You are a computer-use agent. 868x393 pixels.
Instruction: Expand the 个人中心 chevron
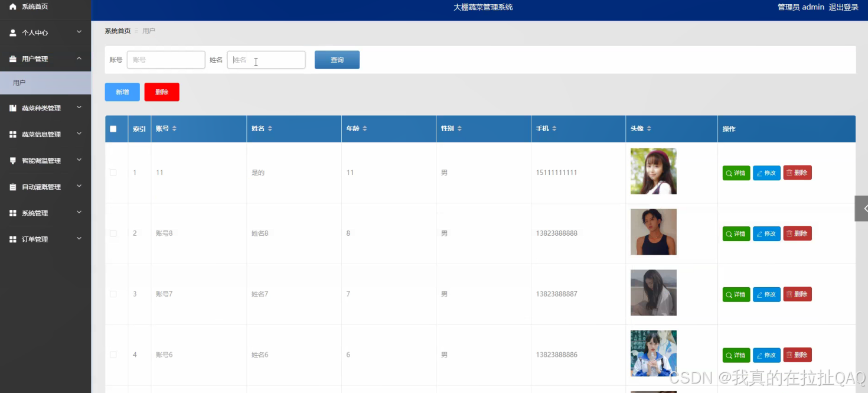tap(79, 32)
